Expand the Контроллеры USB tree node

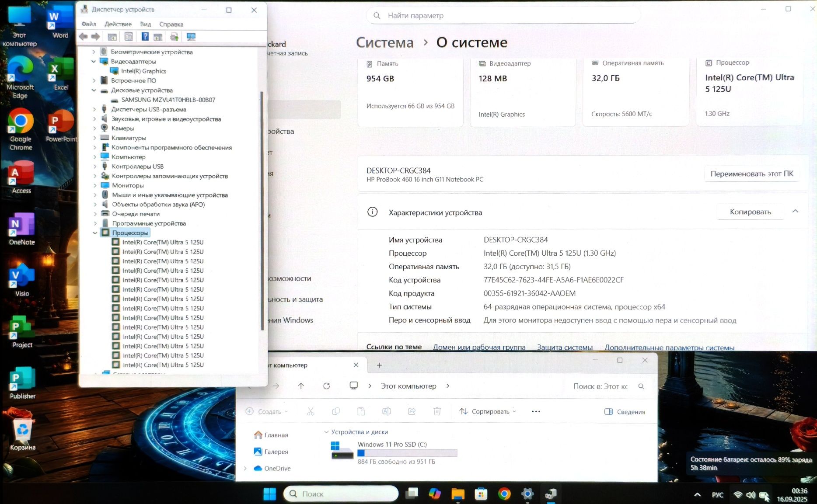click(x=94, y=167)
